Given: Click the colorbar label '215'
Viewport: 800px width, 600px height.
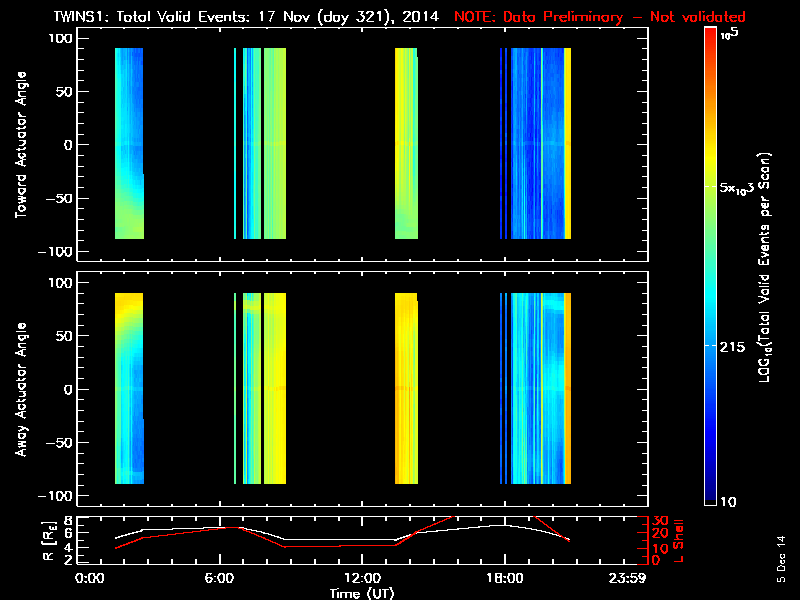Looking at the screenshot, I should click(732, 347).
